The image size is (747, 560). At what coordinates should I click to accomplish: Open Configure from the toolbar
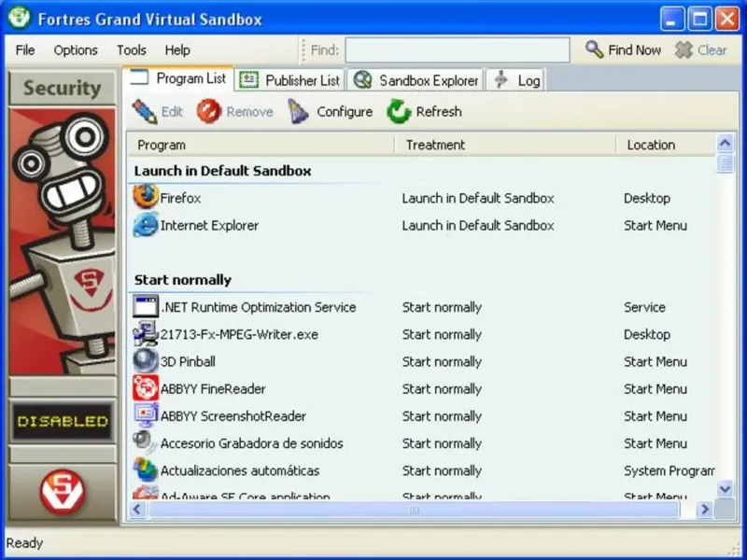click(x=331, y=111)
